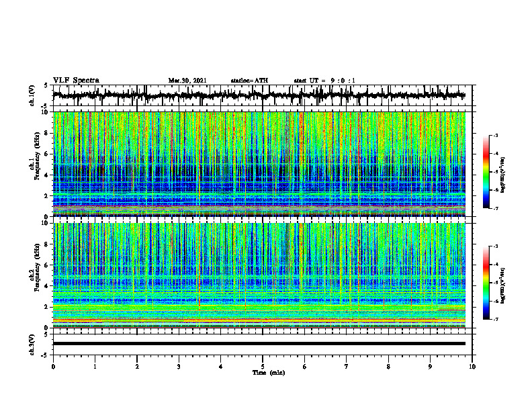
Task: Click time axis end label "10"
Action: click(472, 367)
